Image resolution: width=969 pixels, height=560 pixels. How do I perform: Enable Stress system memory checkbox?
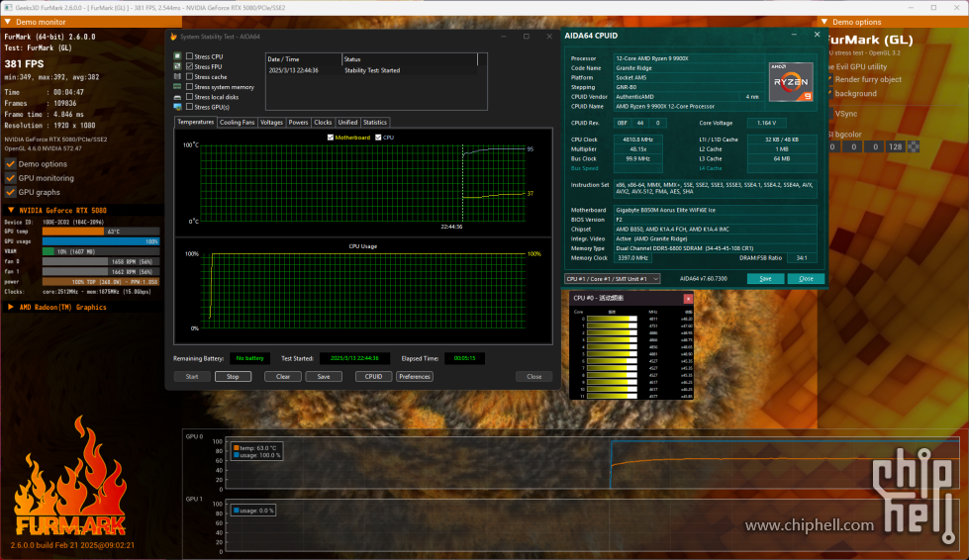(190, 86)
